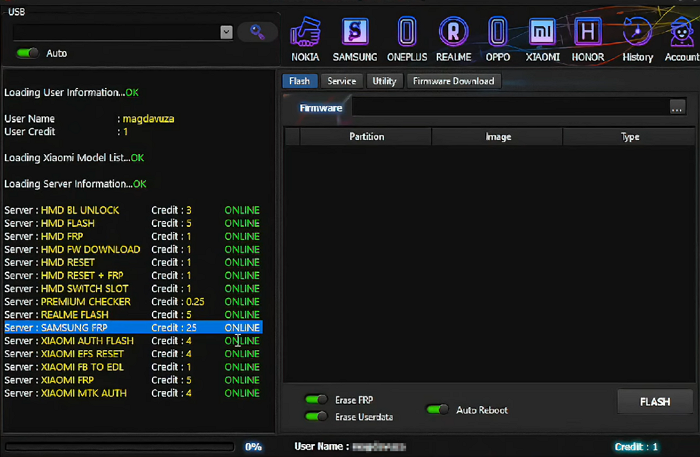Viewport: 700px width, 457px height.
Task: Open the Utility tab
Action: (384, 81)
